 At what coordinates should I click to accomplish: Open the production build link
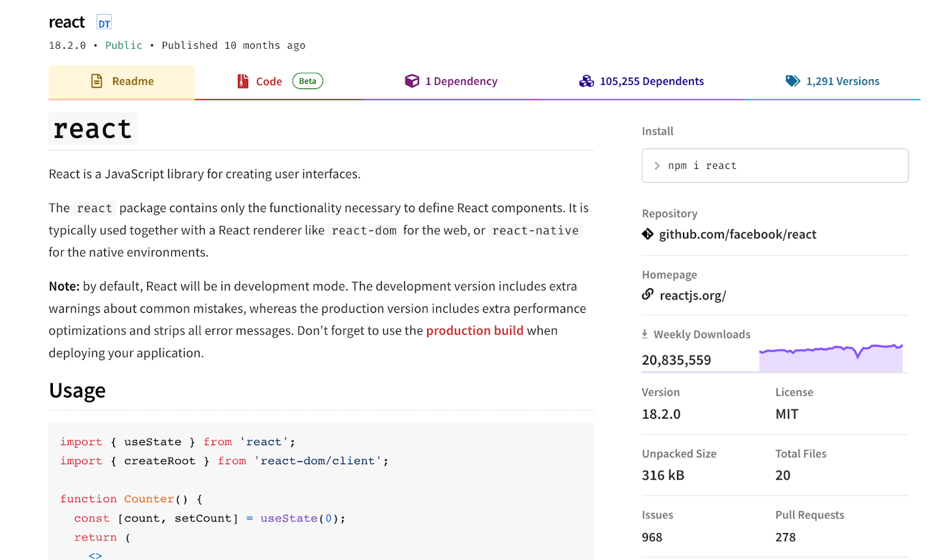point(475,331)
